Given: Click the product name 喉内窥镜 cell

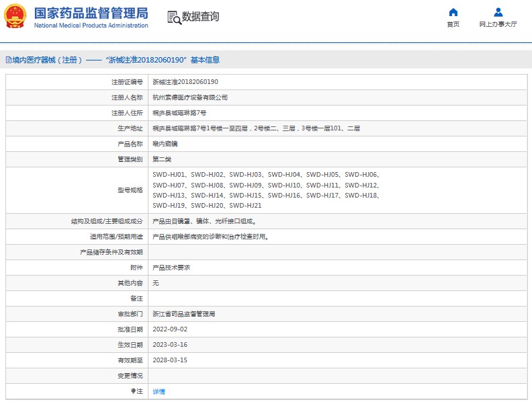Looking at the screenshot, I should 165,144.
